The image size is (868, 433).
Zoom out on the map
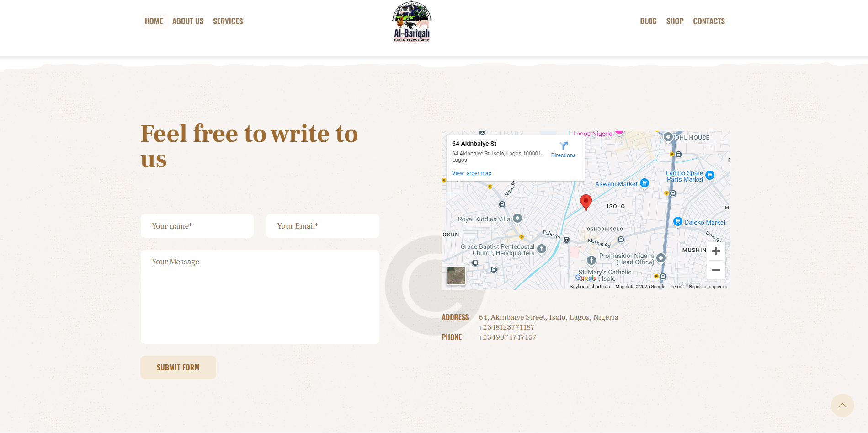tap(716, 270)
